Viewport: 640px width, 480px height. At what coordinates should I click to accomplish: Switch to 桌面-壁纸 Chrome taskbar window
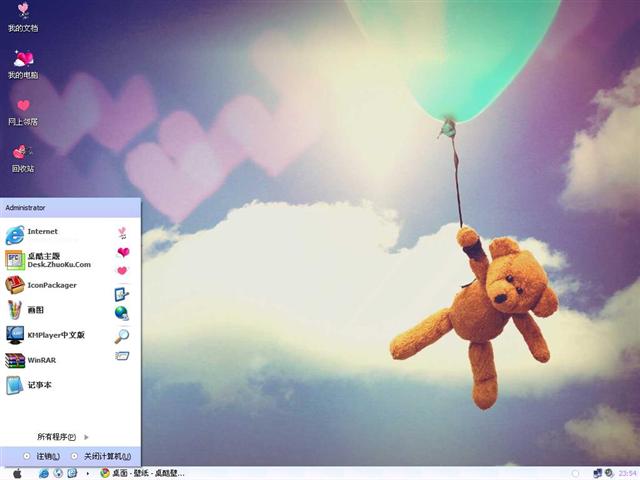(x=140, y=473)
